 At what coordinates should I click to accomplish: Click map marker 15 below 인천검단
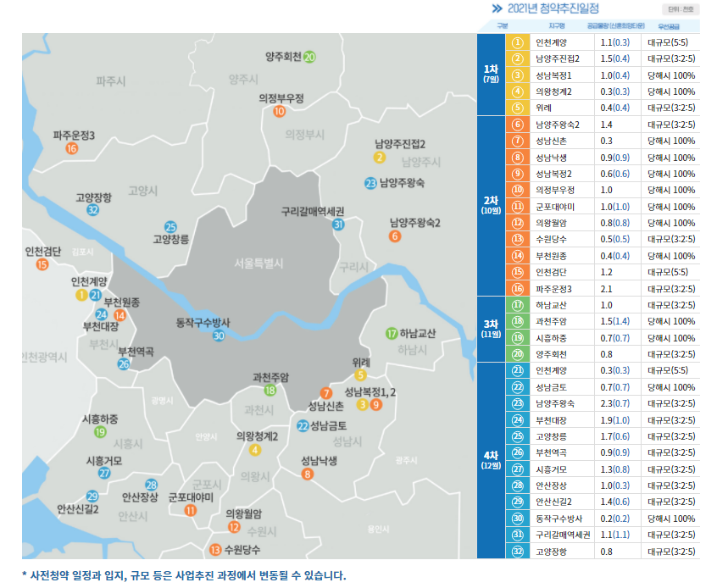pyautogui.click(x=42, y=264)
